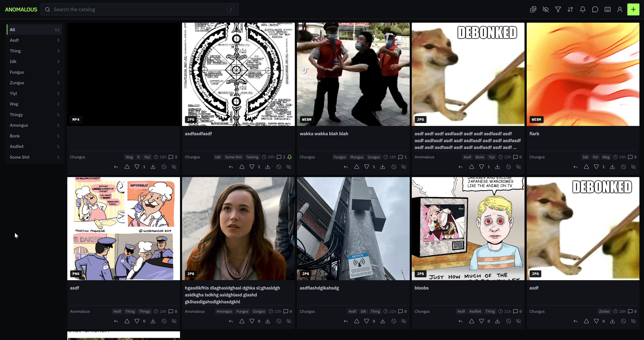The image size is (644, 340).
Task: Hide the thread tagged Thingy
Action: tap(174, 321)
